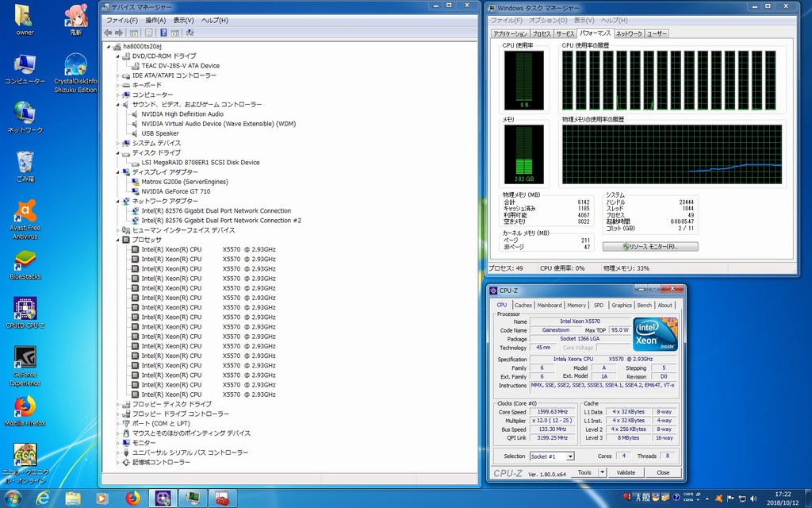Image resolution: width=812 pixels, height=508 pixels.
Task: Expand the モニター node
Action: pyautogui.click(x=117, y=443)
